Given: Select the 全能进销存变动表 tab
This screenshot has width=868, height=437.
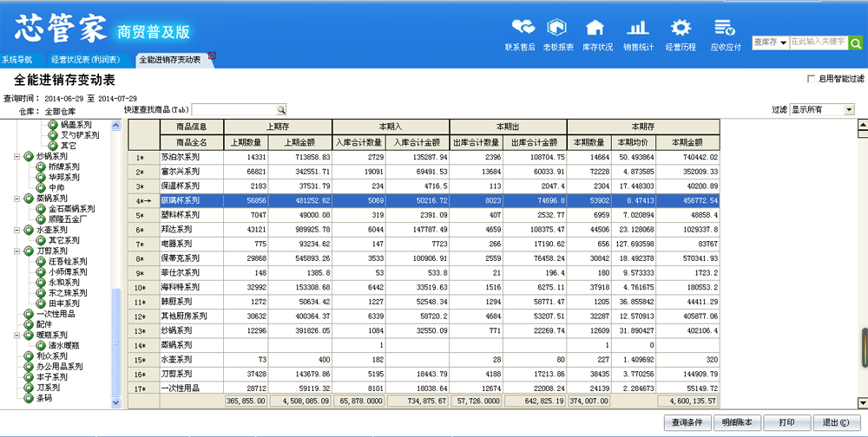Looking at the screenshot, I should tap(170, 59).
